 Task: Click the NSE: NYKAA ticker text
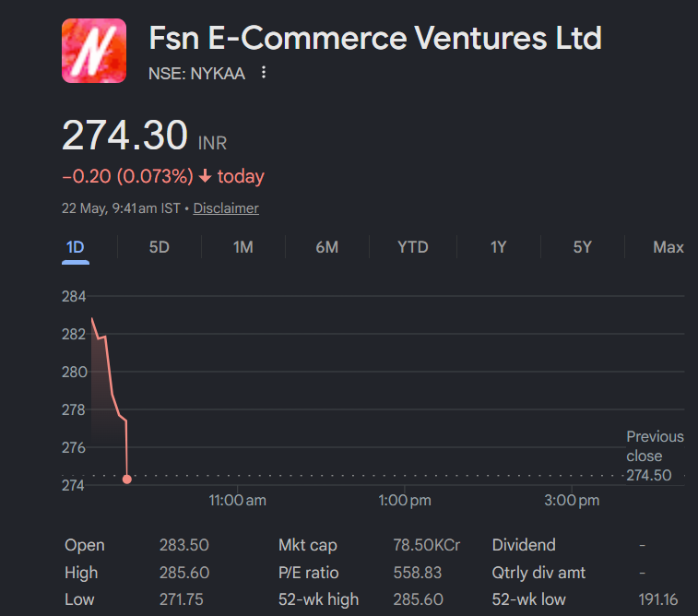[196, 74]
